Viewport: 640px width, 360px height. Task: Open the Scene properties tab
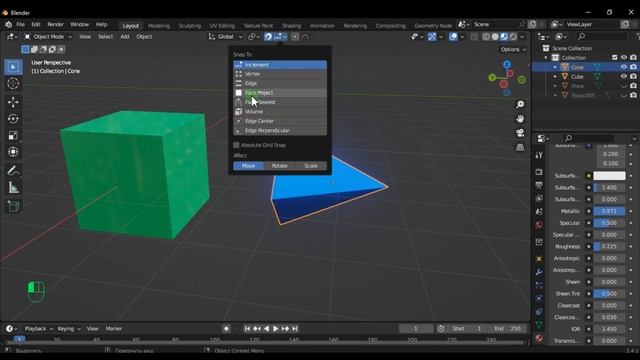(539, 212)
